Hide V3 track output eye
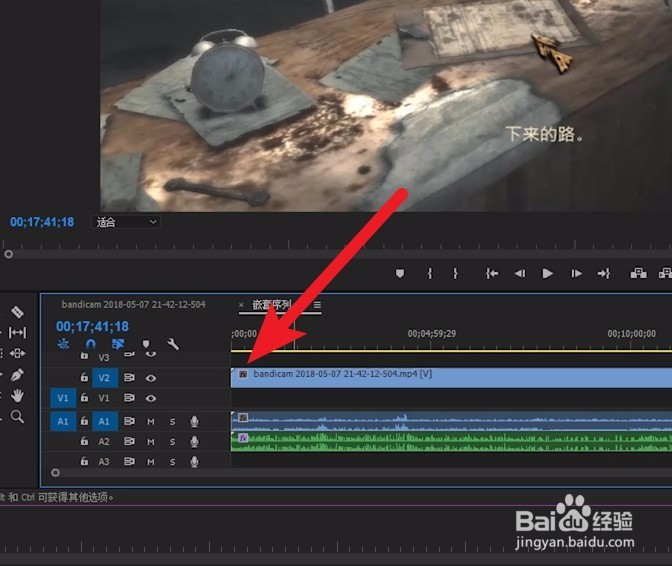This screenshot has height=566, width=672. (x=150, y=354)
